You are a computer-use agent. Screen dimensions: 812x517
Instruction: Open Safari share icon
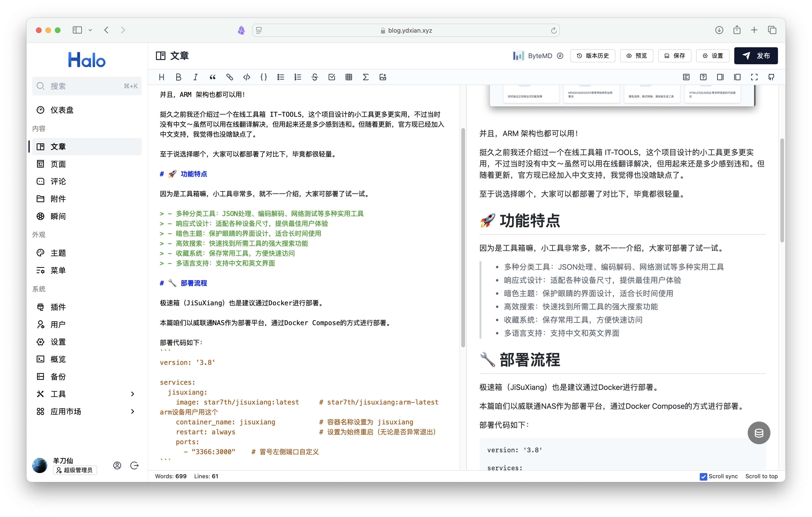pos(737,30)
